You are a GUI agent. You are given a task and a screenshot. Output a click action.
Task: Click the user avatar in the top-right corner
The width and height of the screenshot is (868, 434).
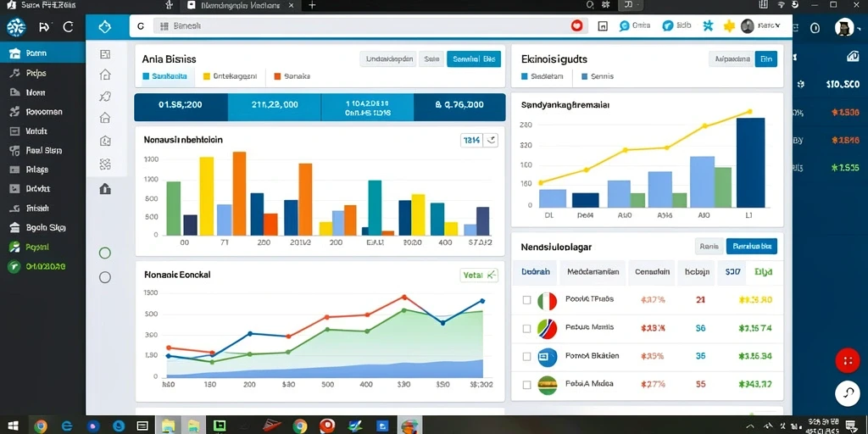point(843,27)
